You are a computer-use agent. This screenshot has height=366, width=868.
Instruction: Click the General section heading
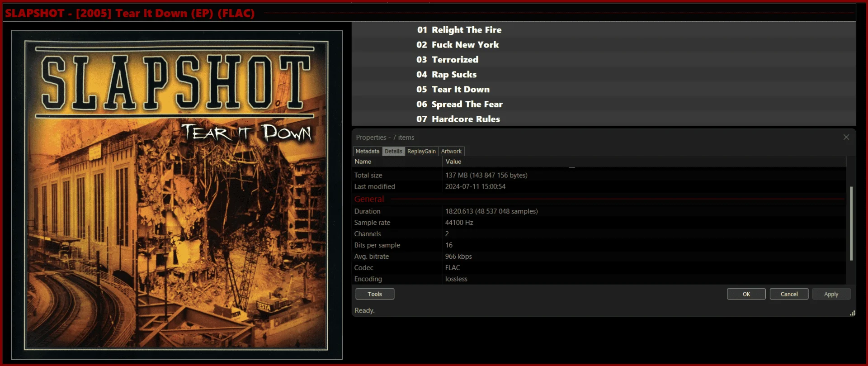[x=369, y=199]
